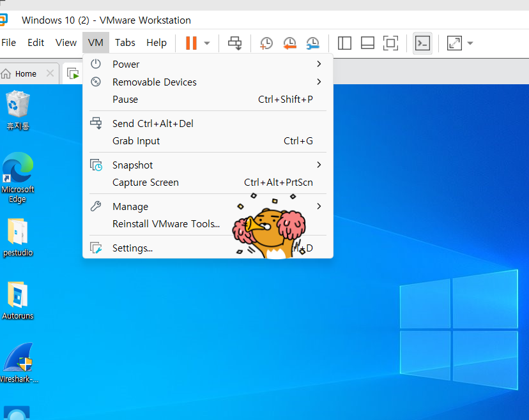Click the Send Ctrl+Alt+Del toolbar icon
Image resolution: width=529 pixels, height=420 pixels.
coord(235,43)
